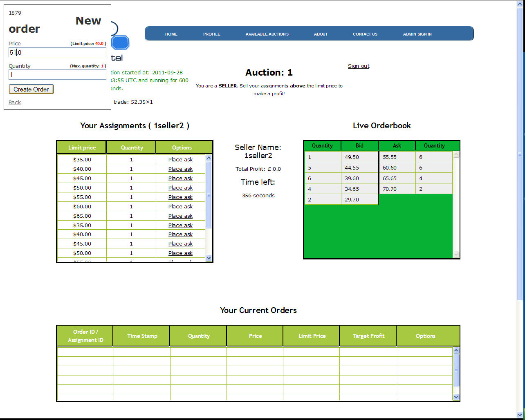
Task: Place ask for the $35.00 assignment
Action: pos(180,159)
